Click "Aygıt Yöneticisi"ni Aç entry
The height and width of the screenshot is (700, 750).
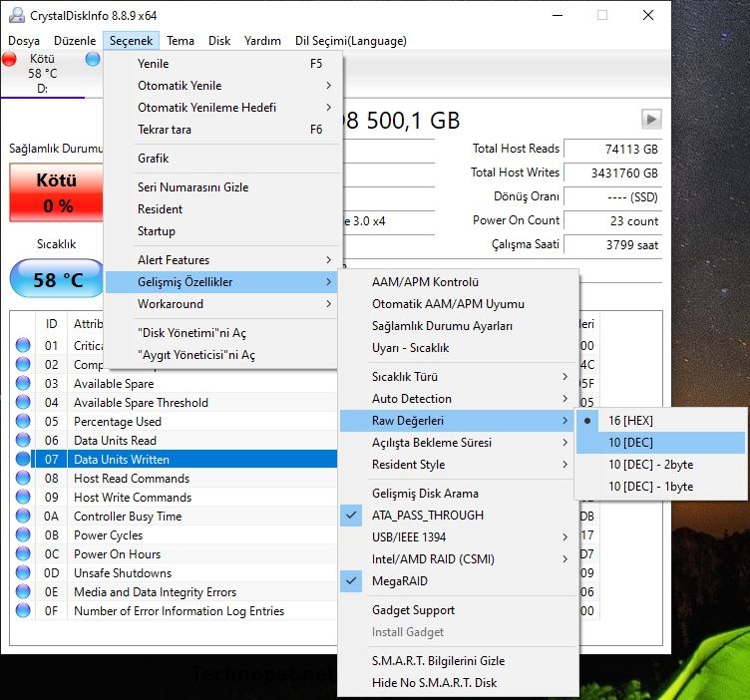(x=221, y=354)
